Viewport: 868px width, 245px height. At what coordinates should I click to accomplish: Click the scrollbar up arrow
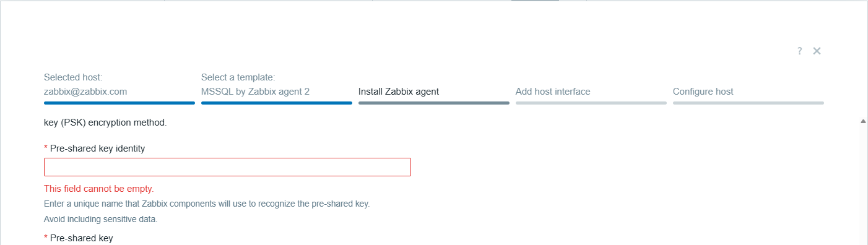[x=863, y=122]
